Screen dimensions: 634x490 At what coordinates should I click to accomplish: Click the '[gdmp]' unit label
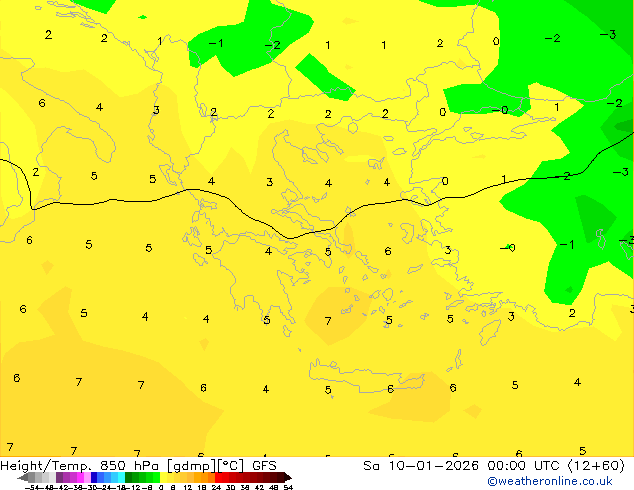pyautogui.click(x=191, y=466)
